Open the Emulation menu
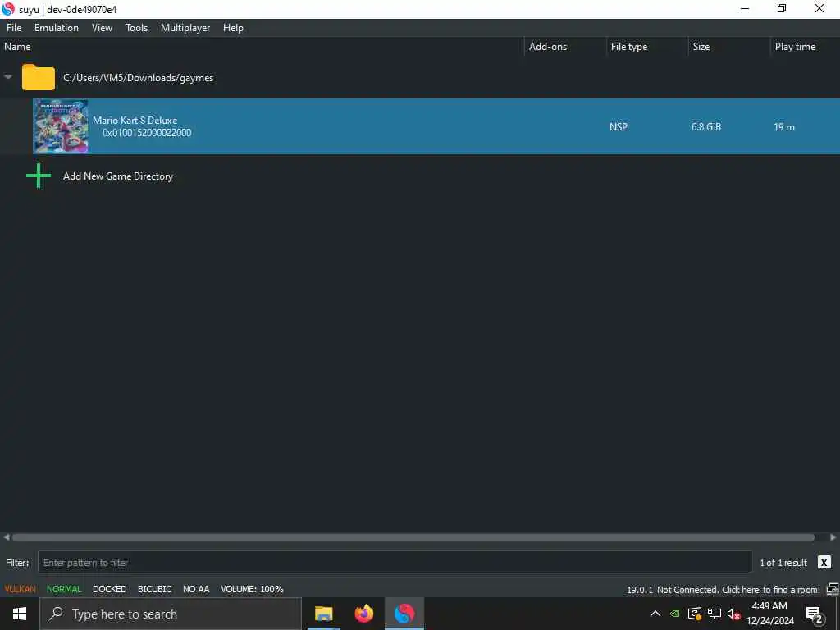Screen dimensions: 840x630 click(x=57, y=28)
